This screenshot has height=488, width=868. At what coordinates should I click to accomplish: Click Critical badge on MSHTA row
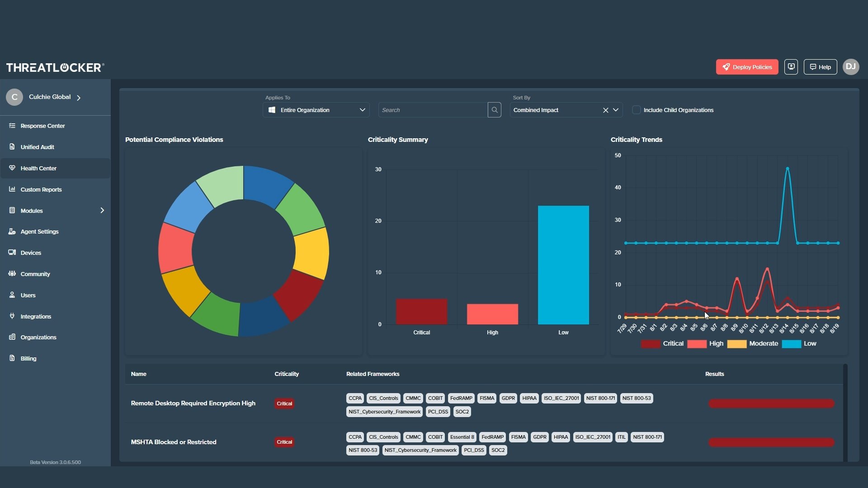point(284,442)
